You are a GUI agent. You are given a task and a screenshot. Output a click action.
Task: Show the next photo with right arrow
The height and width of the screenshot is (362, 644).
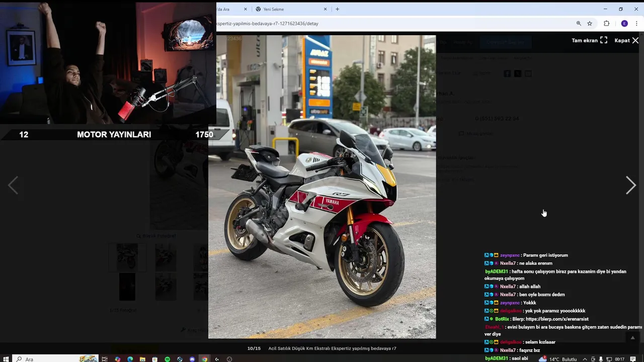630,185
